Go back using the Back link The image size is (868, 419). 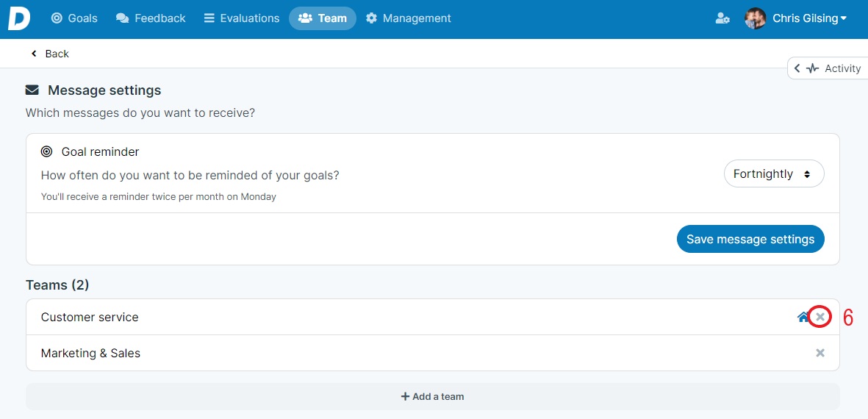50,54
